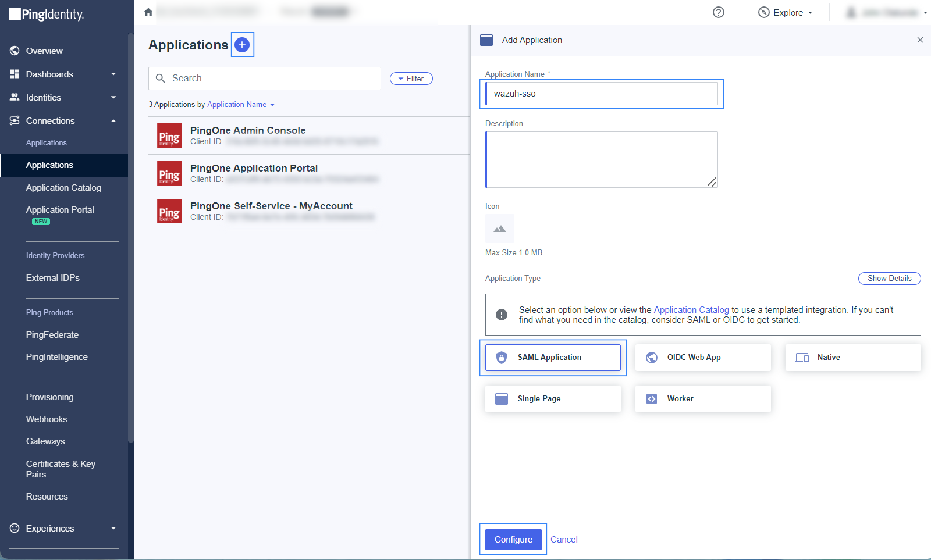This screenshot has height=560, width=931.
Task: Click the home icon in top bar
Action: point(148,12)
